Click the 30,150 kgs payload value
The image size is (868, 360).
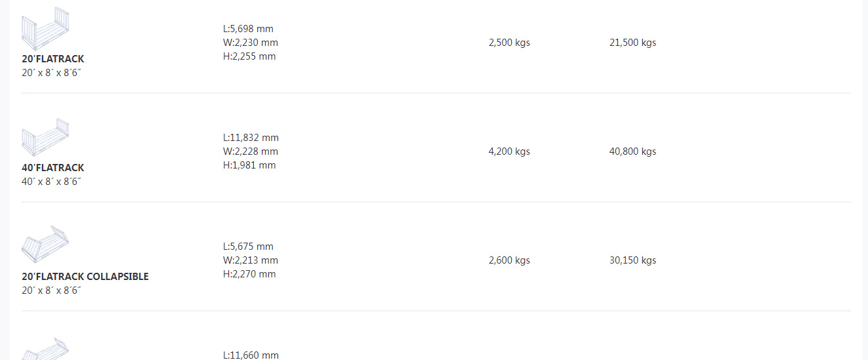[632, 260]
